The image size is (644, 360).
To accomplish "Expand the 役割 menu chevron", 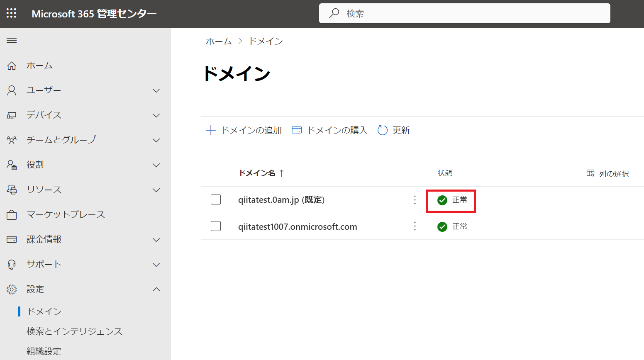I will (156, 165).
